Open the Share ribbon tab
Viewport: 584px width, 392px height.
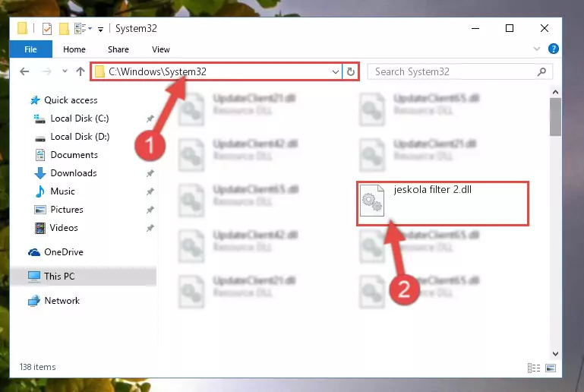click(x=118, y=49)
